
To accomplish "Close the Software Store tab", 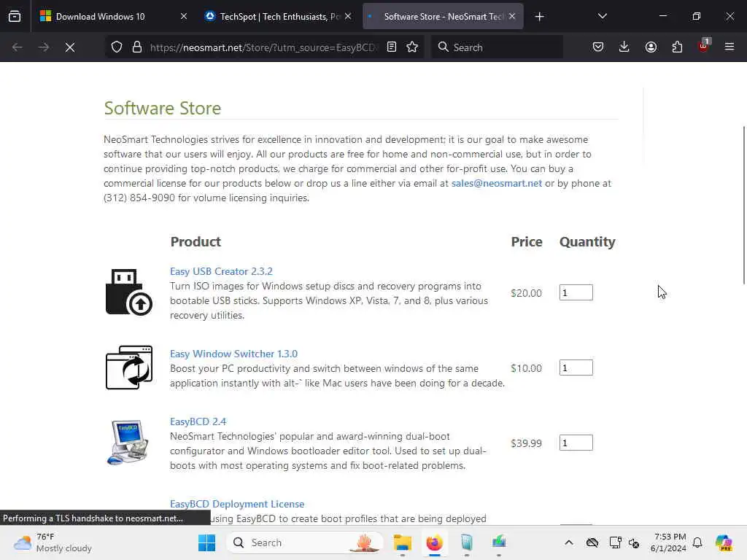I will point(512,16).
